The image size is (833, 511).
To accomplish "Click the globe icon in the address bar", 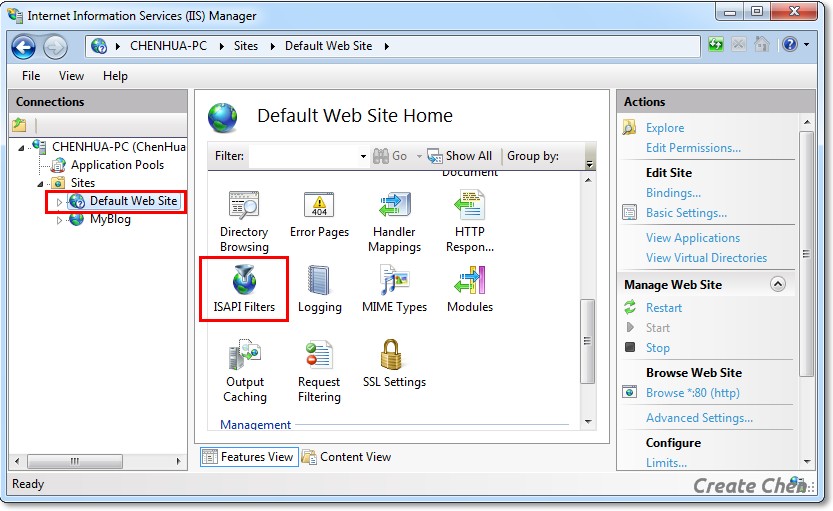I will (99, 46).
